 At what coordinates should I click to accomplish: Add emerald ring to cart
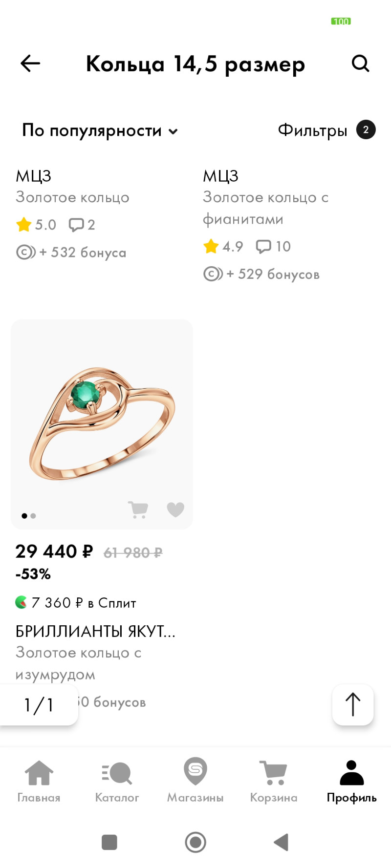(138, 509)
